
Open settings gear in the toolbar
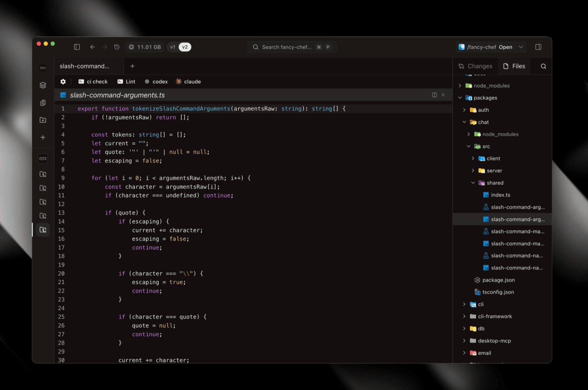point(63,82)
